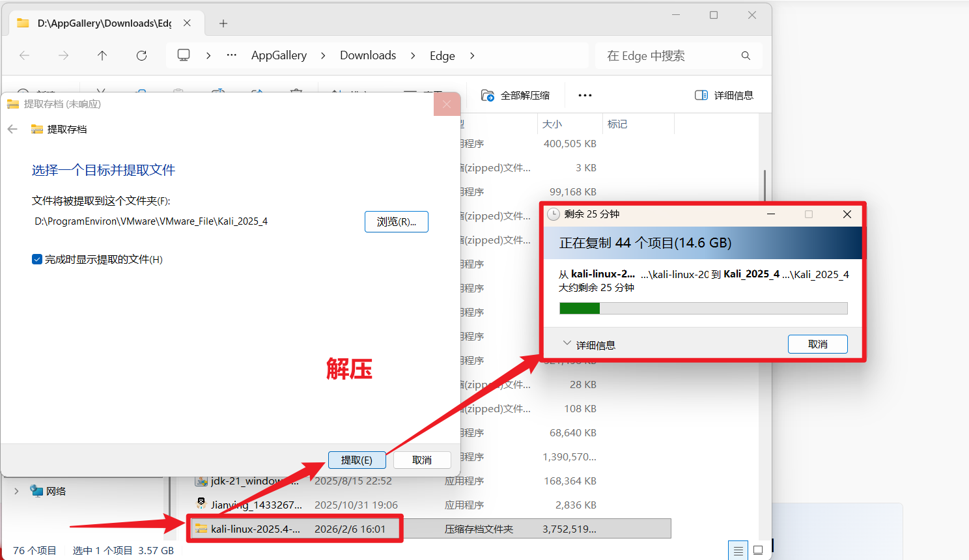Select the Downloads breadcrumb segment

pos(368,55)
